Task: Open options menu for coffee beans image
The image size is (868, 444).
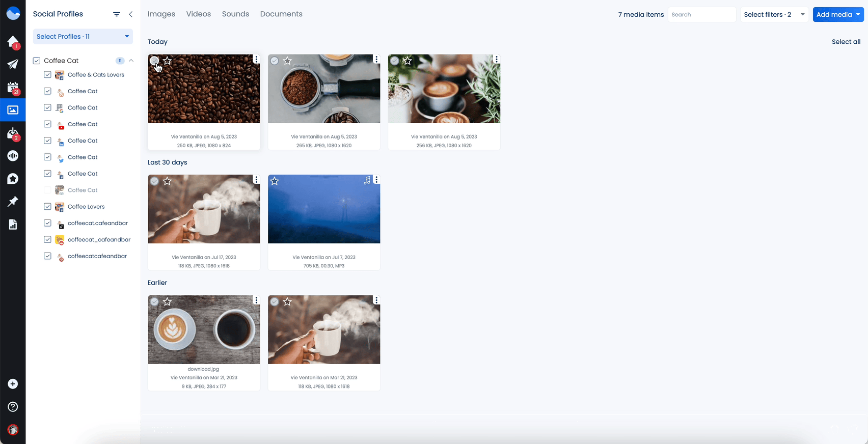Action: [x=256, y=60]
